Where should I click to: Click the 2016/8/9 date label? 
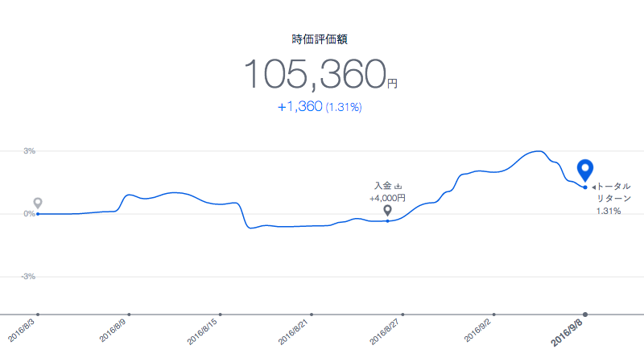113,331
